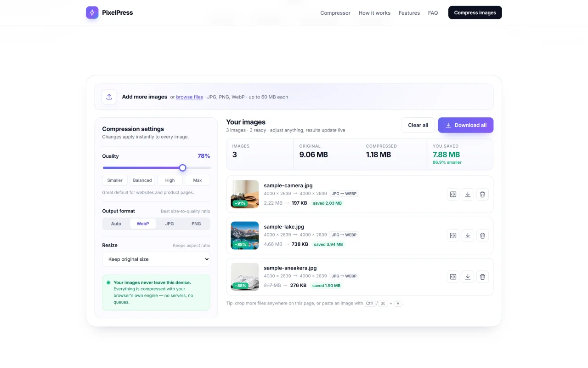Viewport: 588px width, 368px height.
Task: Open compare view for sample-sneakers.jpg
Action: [x=453, y=276]
